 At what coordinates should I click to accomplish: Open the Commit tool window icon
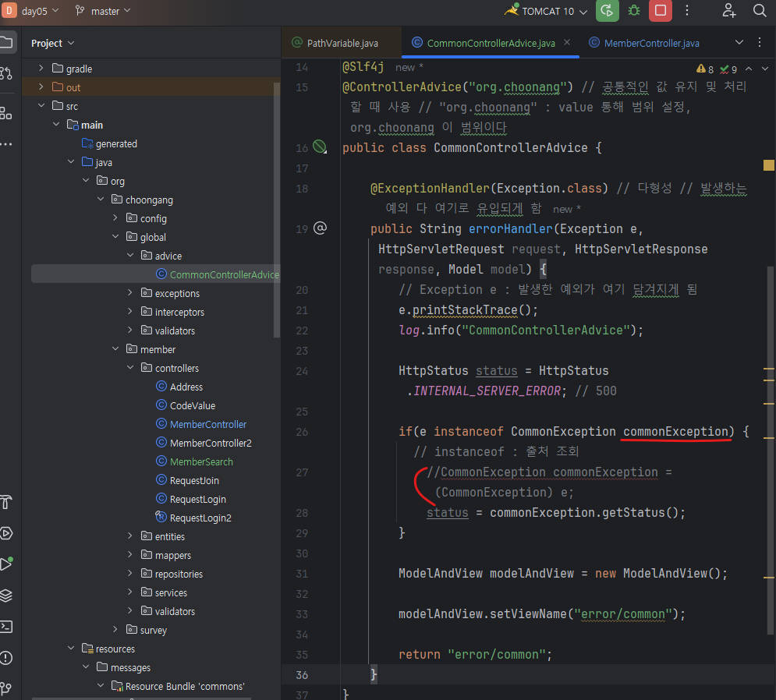[x=6, y=74]
